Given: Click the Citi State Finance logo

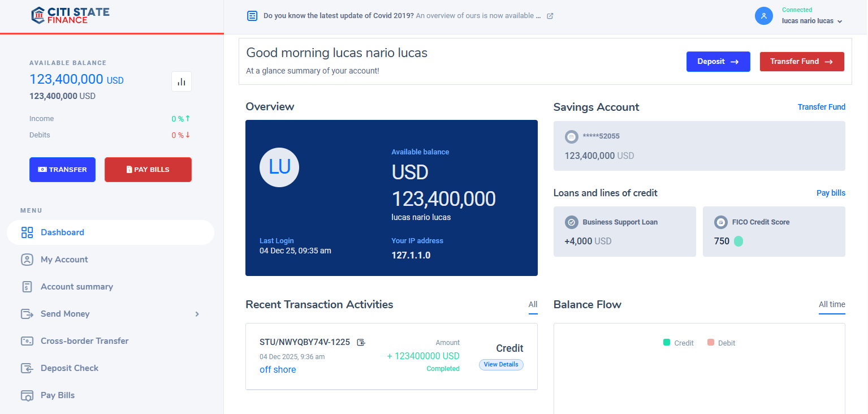Looking at the screenshot, I should (70, 15).
